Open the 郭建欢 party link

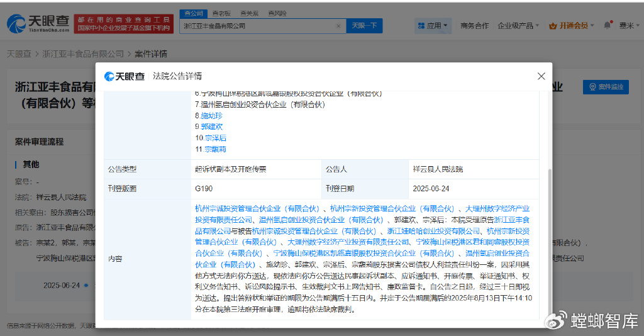click(211, 127)
